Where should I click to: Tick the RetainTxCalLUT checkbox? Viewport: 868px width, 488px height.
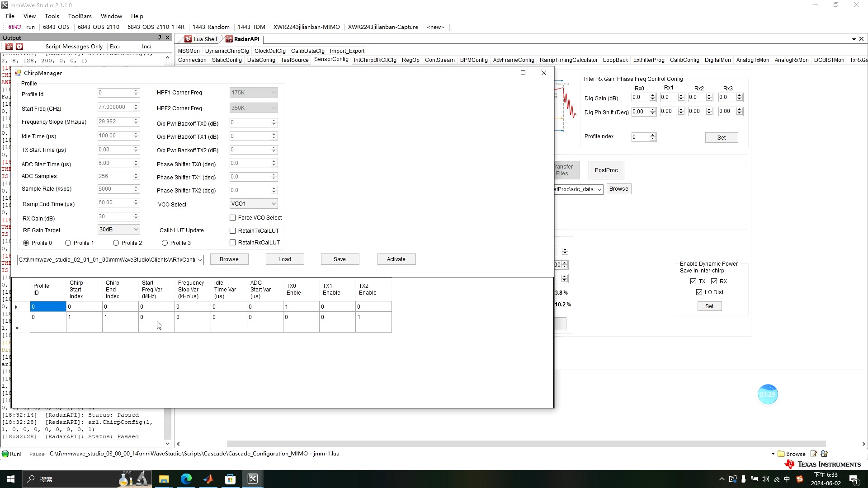pyautogui.click(x=233, y=231)
